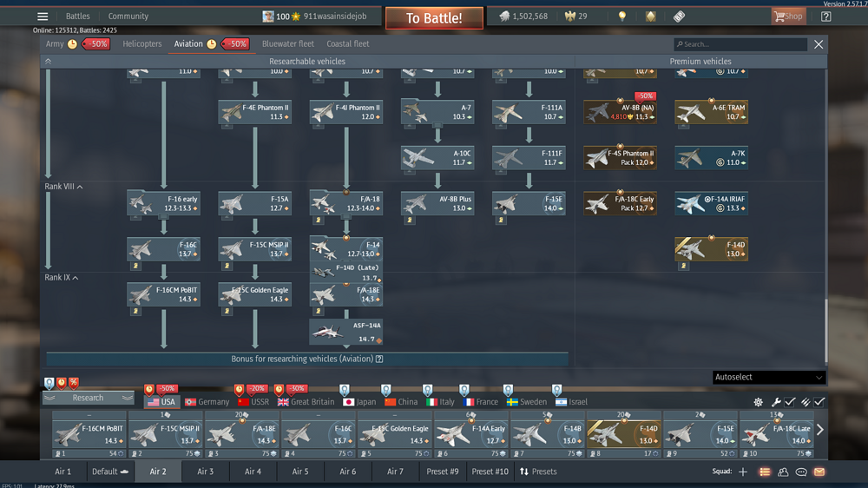Image resolution: width=868 pixels, height=488 pixels.
Task: Select the A-10C in the tree
Action: 437,158
